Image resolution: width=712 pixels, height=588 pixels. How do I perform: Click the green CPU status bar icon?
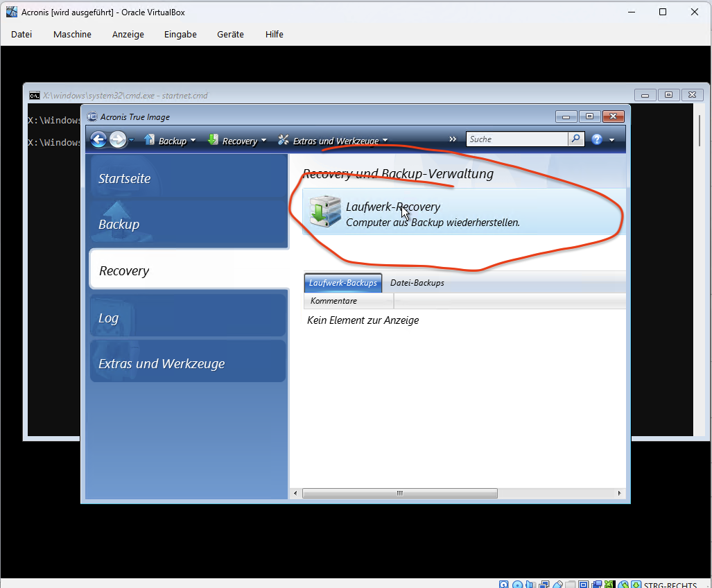coord(610,585)
